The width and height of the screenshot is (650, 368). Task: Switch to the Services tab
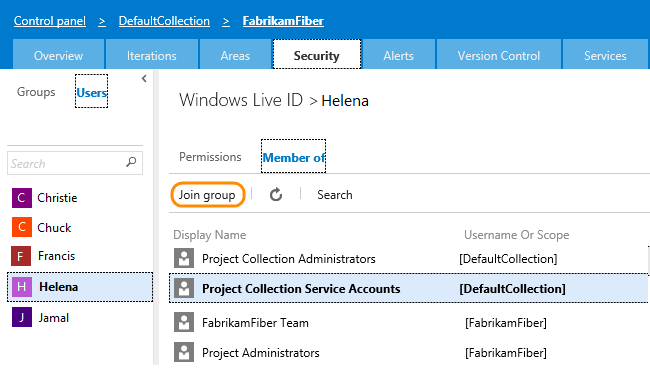click(x=605, y=55)
